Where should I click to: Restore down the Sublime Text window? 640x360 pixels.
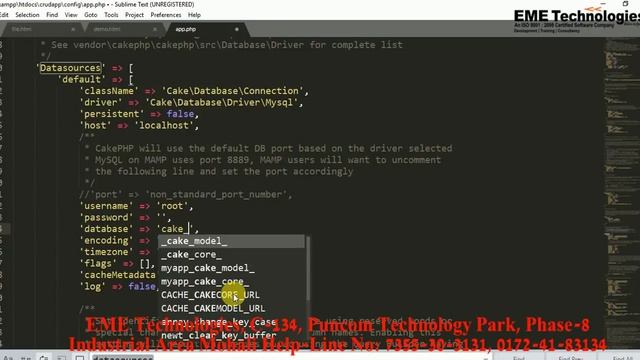625,4
